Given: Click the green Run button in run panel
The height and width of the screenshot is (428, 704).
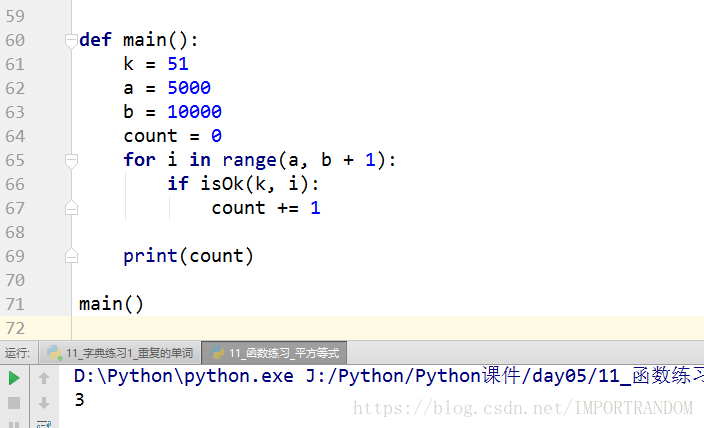Looking at the screenshot, I should [x=14, y=378].
